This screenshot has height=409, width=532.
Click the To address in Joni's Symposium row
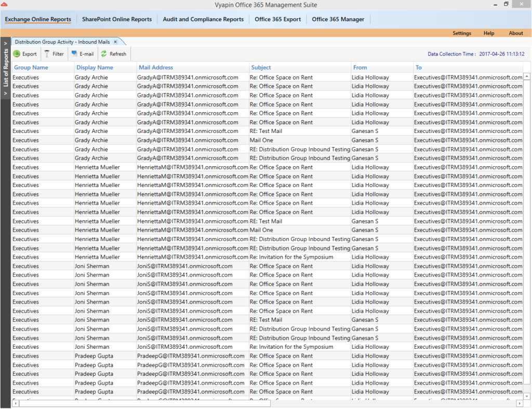[x=468, y=347]
